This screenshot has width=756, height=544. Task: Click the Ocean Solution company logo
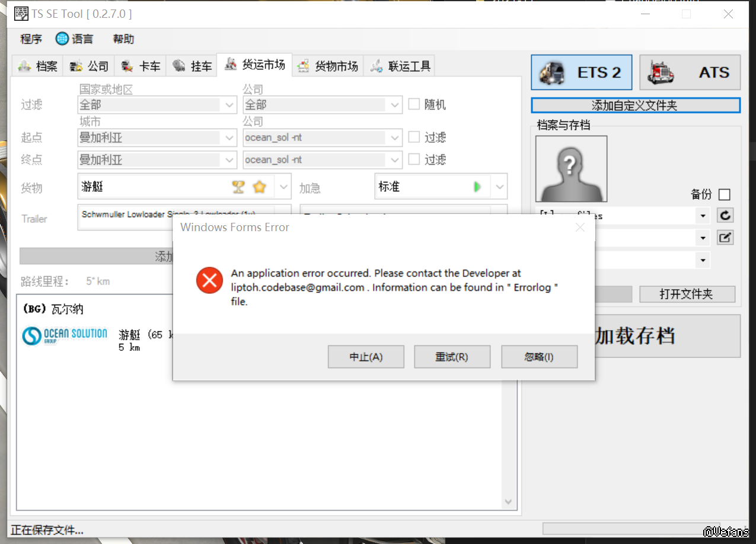tap(65, 336)
